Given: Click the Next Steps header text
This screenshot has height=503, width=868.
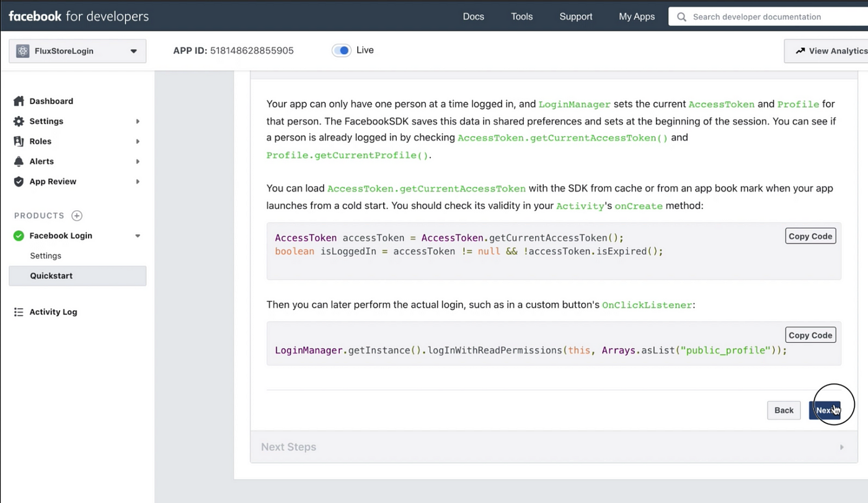Looking at the screenshot, I should pos(288,447).
